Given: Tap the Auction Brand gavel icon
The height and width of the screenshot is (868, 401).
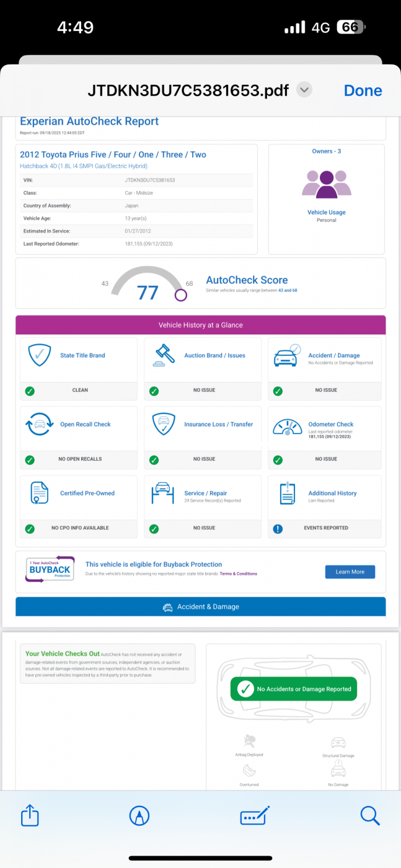Looking at the screenshot, I should tap(164, 356).
